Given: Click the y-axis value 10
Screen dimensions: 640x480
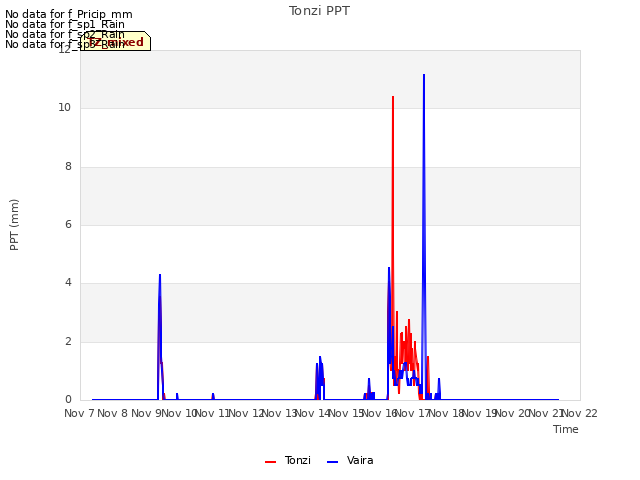Looking at the screenshot, I should click(x=64, y=108).
